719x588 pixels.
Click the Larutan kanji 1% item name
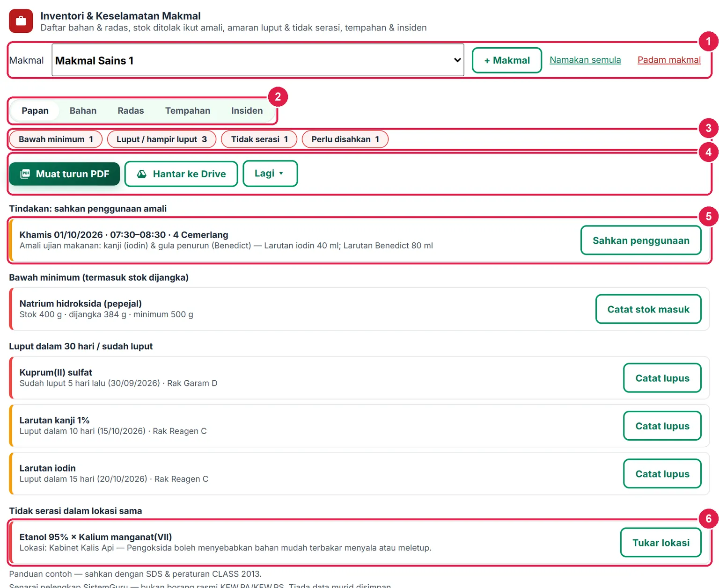point(54,421)
